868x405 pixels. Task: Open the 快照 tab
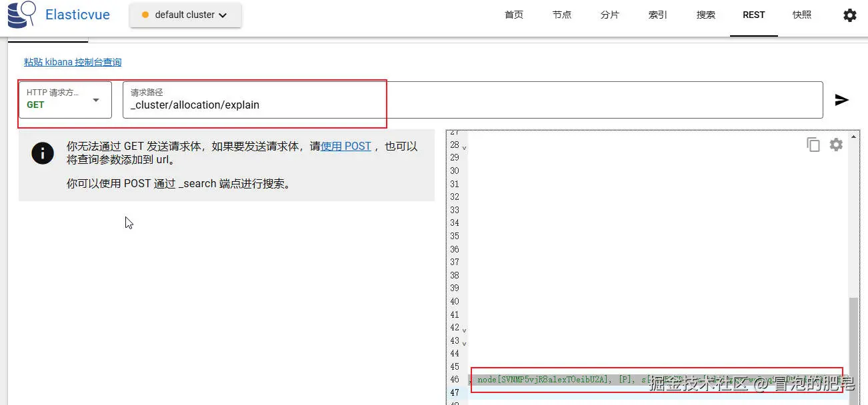click(x=802, y=15)
